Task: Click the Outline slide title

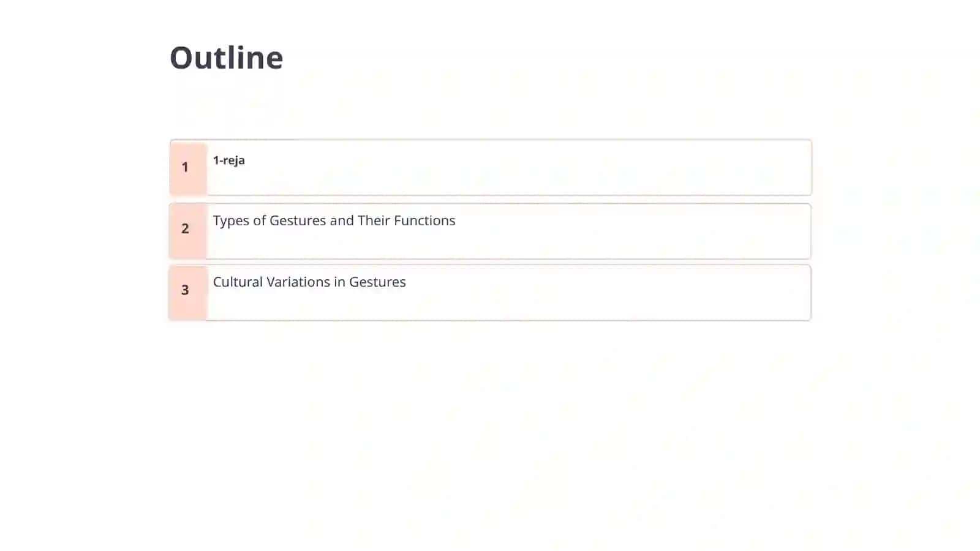Action: tap(226, 58)
